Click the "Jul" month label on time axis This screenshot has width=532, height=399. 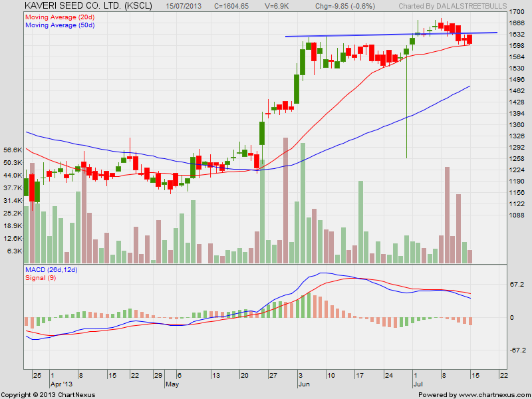418,384
